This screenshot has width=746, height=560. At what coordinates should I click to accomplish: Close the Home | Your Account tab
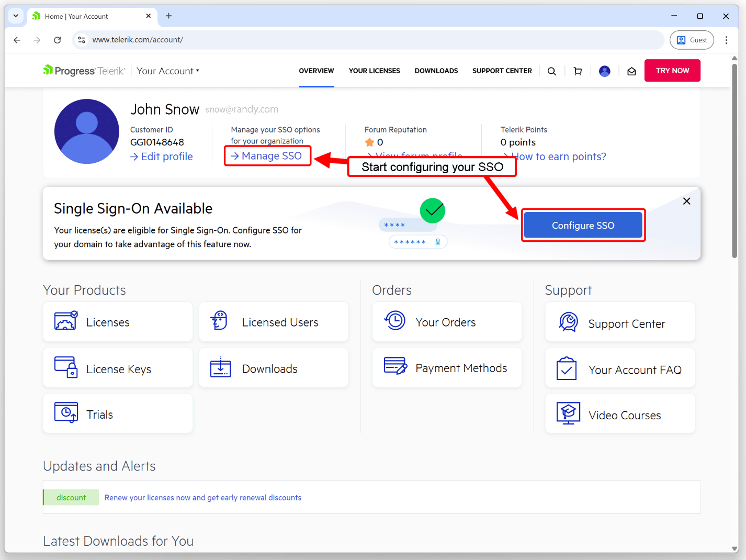tap(149, 16)
